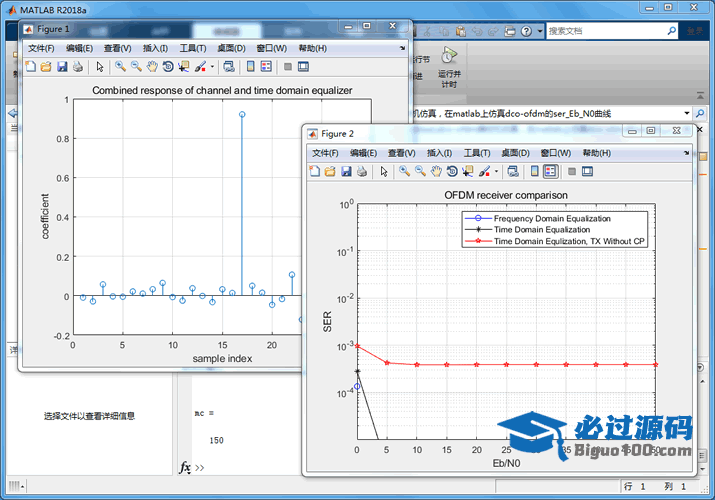
Task: Toggle Insert Colorbar in Figure 1 toolbar
Action: click(x=249, y=67)
